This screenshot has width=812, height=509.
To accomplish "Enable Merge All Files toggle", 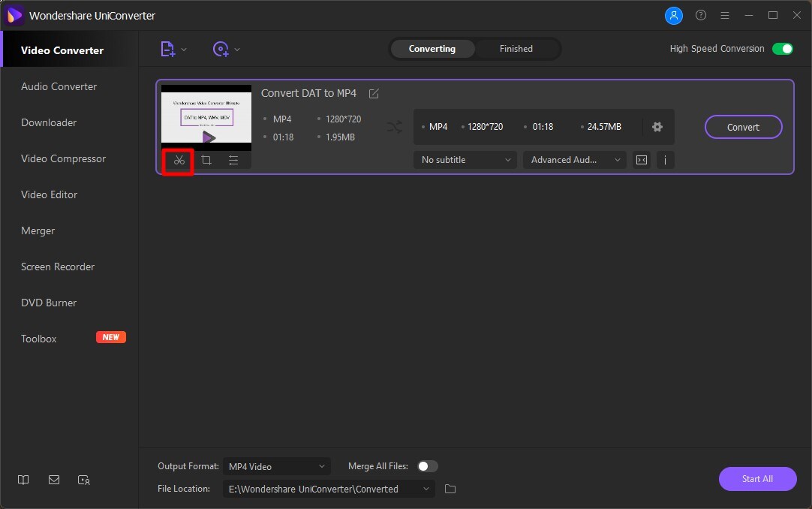I will 428,466.
